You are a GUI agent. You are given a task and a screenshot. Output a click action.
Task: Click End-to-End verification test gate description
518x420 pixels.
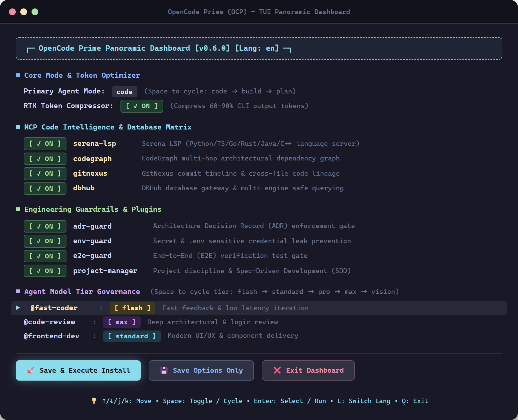tap(230, 256)
